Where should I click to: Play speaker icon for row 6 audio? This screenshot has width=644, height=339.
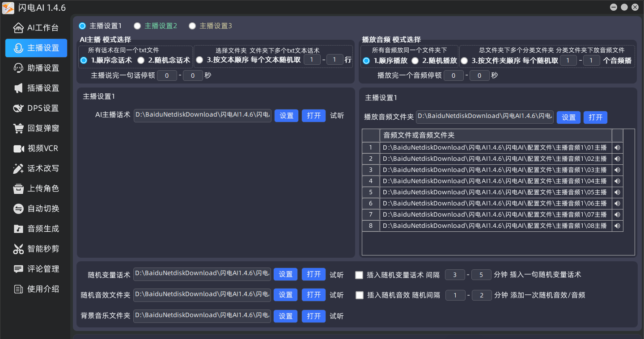(617, 203)
